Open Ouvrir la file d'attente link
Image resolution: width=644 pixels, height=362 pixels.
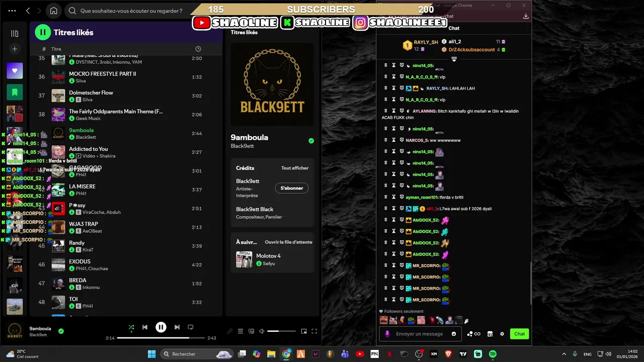[289, 242]
